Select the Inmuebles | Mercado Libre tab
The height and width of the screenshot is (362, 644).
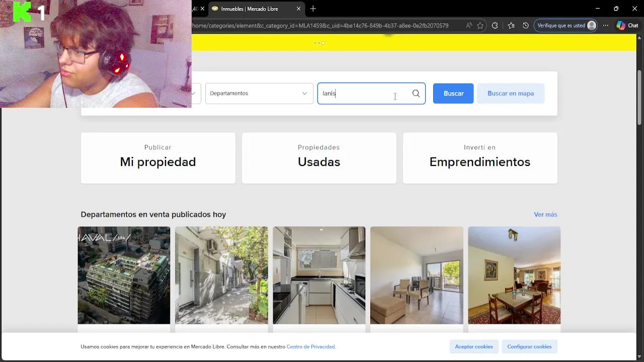[255, 9]
